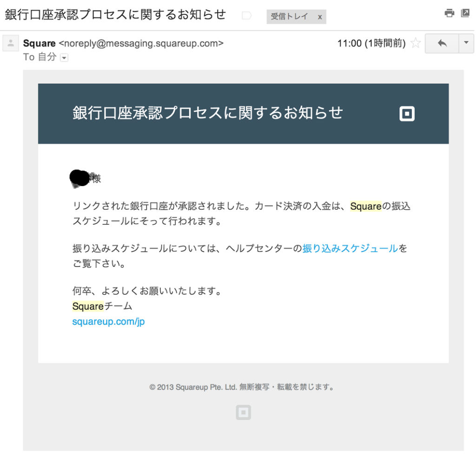Click the gray Square logo in footer
Screen dimensions: 476x461
coord(244,412)
